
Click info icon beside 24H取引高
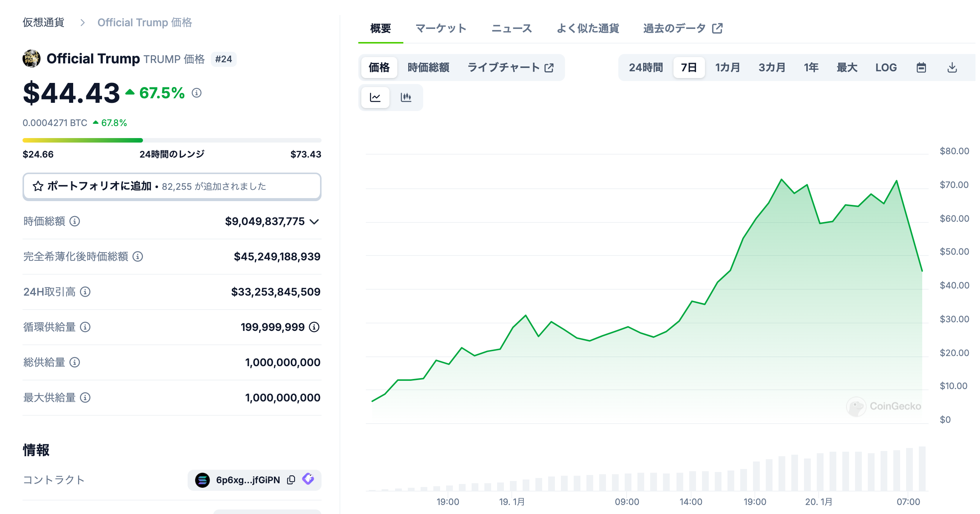pos(85,292)
